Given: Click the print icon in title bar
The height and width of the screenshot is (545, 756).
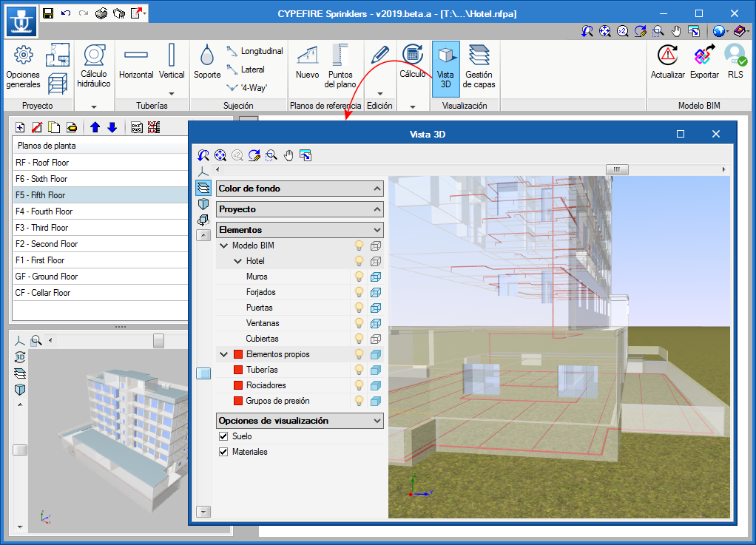Looking at the screenshot, I should [101, 13].
